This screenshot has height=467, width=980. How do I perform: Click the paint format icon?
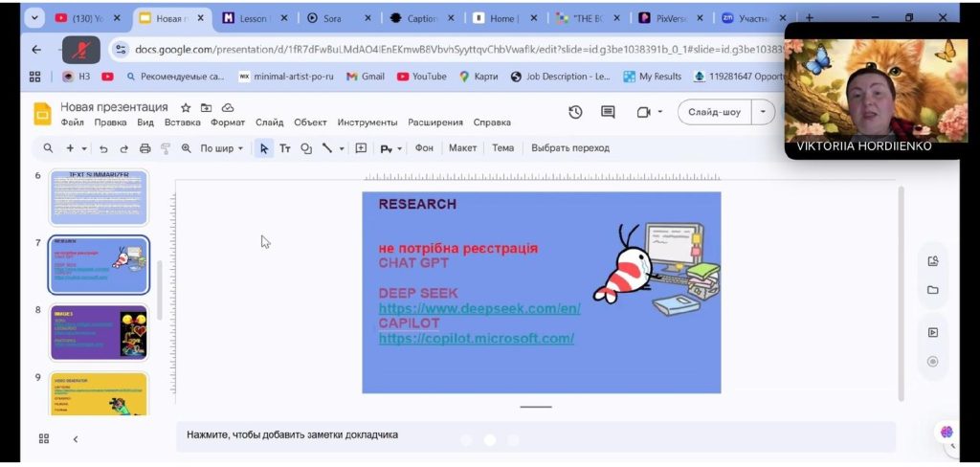(165, 148)
